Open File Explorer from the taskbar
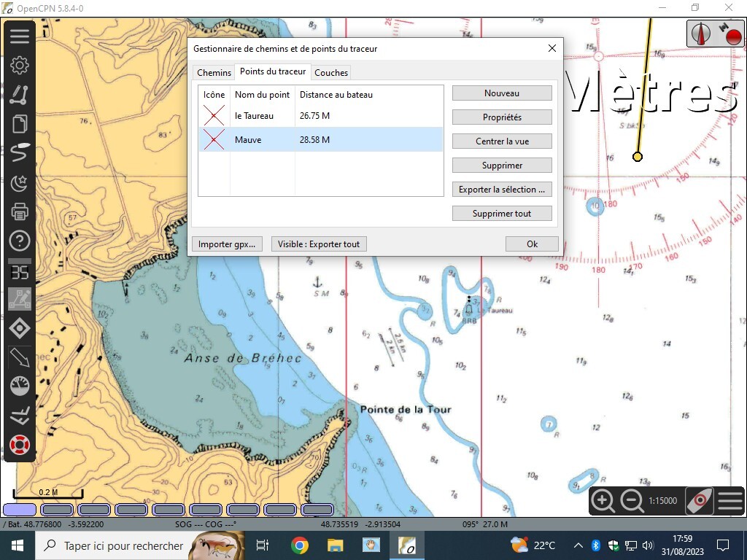The image size is (747, 560). click(x=336, y=545)
